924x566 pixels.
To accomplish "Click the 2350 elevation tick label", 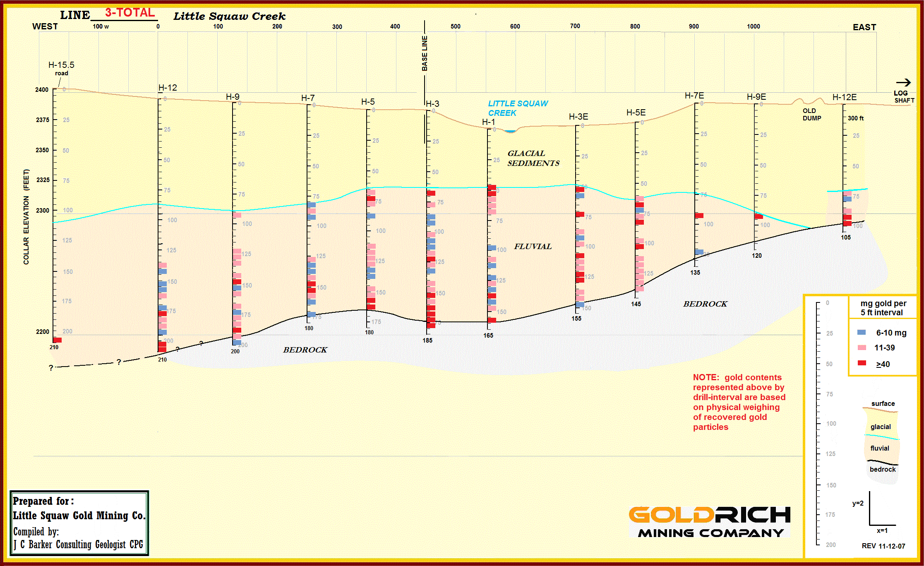I will (x=42, y=150).
